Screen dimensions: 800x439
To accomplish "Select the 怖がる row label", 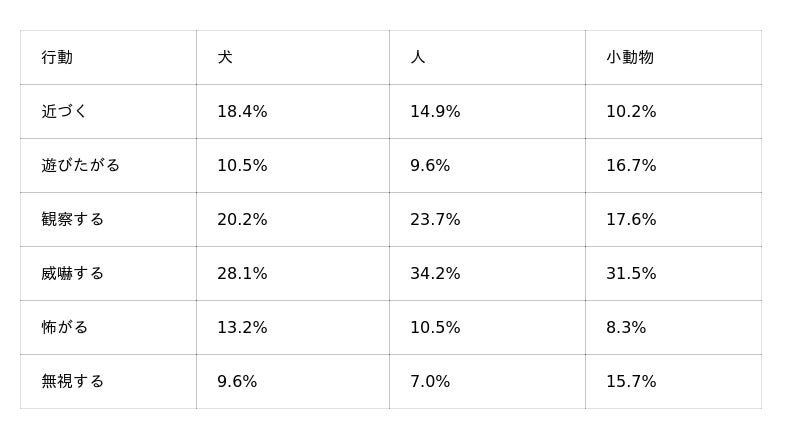I will 65,328.
